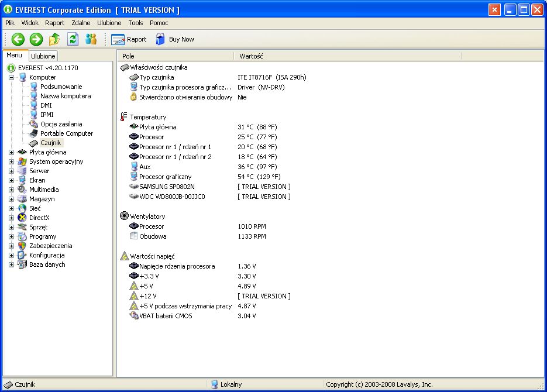
Task: Click padlock icon for Stwierdzono otwieranie obudowy
Action: coord(133,97)
